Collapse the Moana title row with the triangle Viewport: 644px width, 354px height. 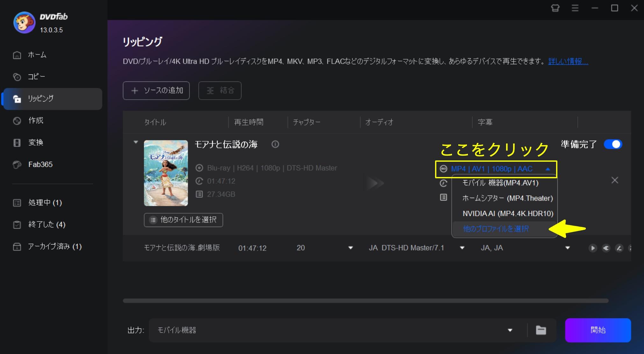point(136,142)
